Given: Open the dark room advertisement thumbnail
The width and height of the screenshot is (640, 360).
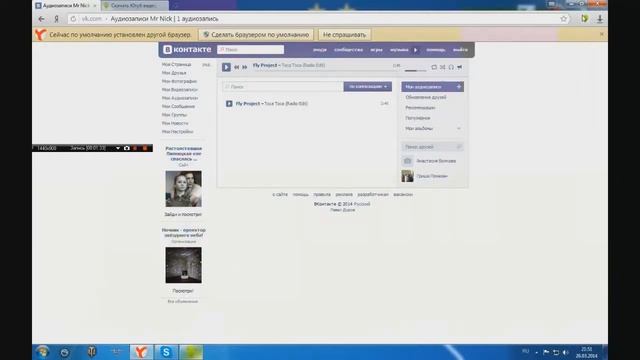Looking at the screenshot, I should [183, 265].
